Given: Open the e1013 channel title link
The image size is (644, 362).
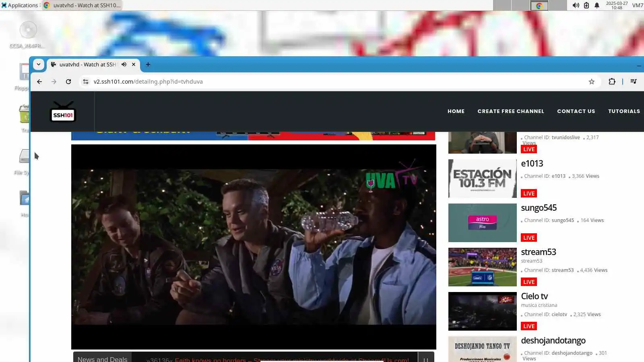Looking at the screenshot, I should [532, 164].
